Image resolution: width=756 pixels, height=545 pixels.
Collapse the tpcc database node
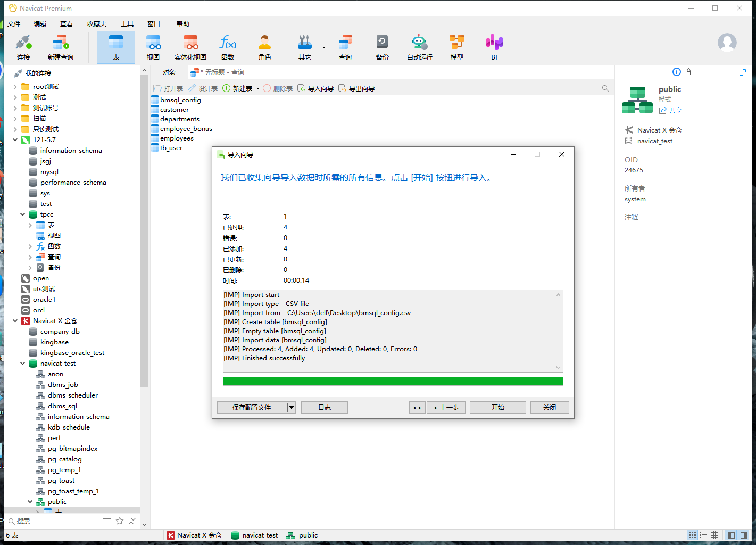pyautogui.click(x=22, y=214)
